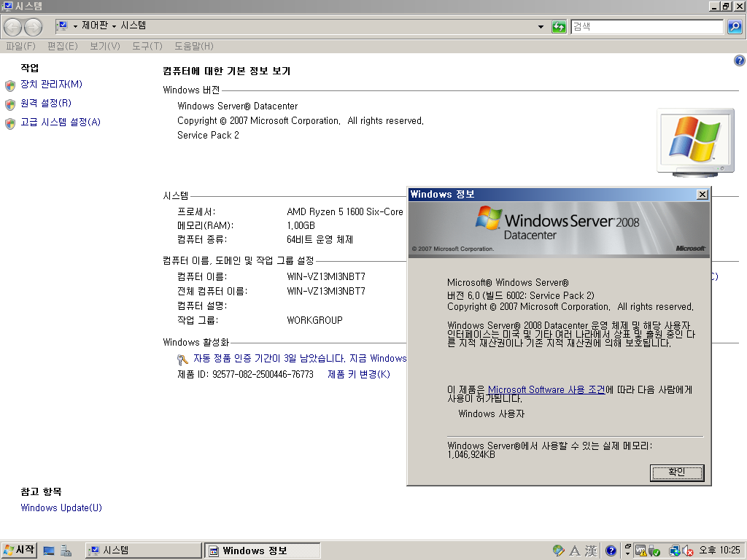Click the language bar help icon
Viewport: 747px width, 560px height.
pyautogui.click(x=611, y=551)
